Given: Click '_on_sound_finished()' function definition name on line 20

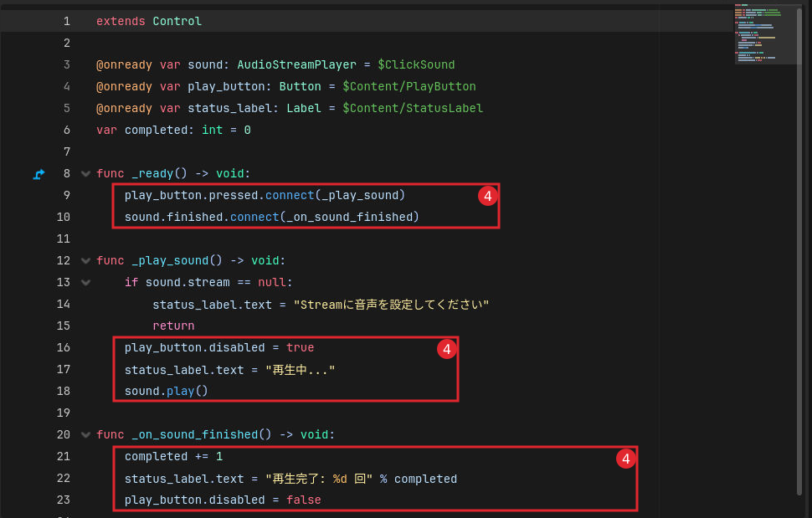Looking at the screenshot, I should (202, 434).
